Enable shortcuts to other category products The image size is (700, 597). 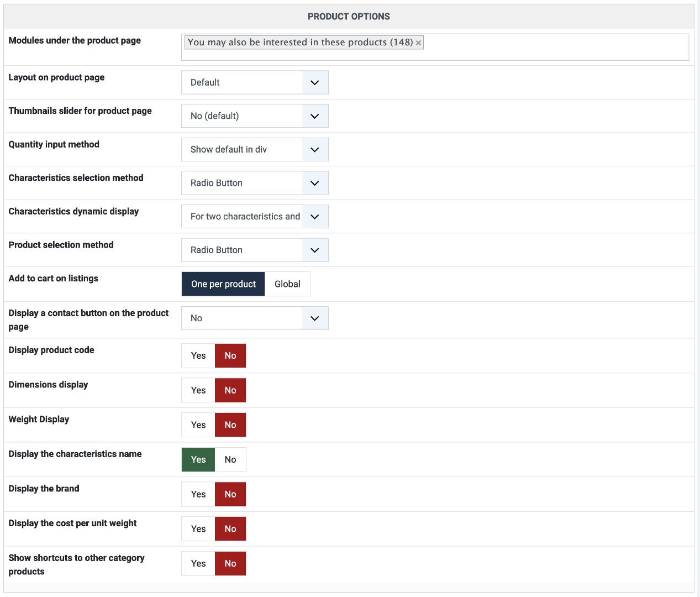pyautogui.click(x=198, y=564)
